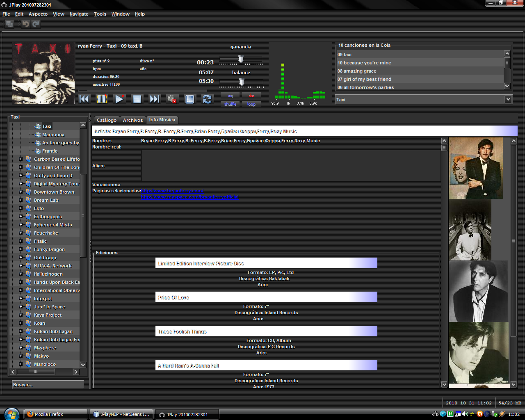Switch to JPlayNBP NetBeans taskbar window
This screenshot has height=420, width=525.
(x=121, y=414)
